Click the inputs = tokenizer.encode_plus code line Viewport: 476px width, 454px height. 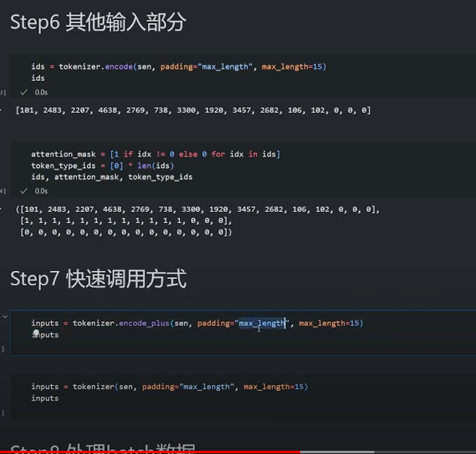[197, 323]
